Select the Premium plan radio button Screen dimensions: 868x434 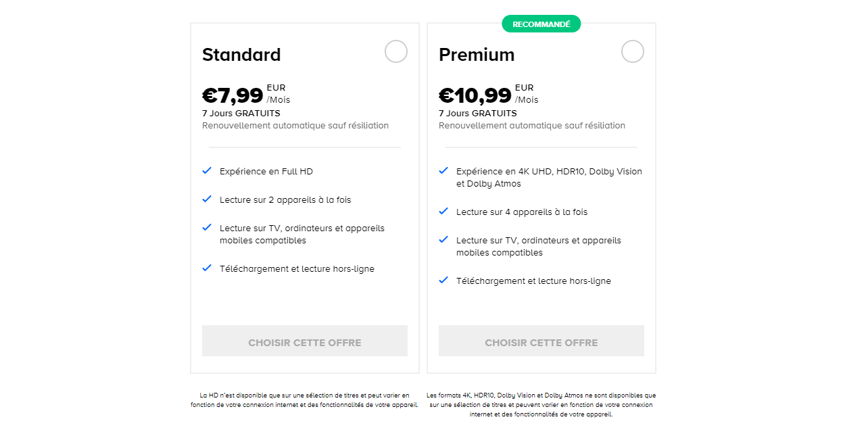point(633,51)
